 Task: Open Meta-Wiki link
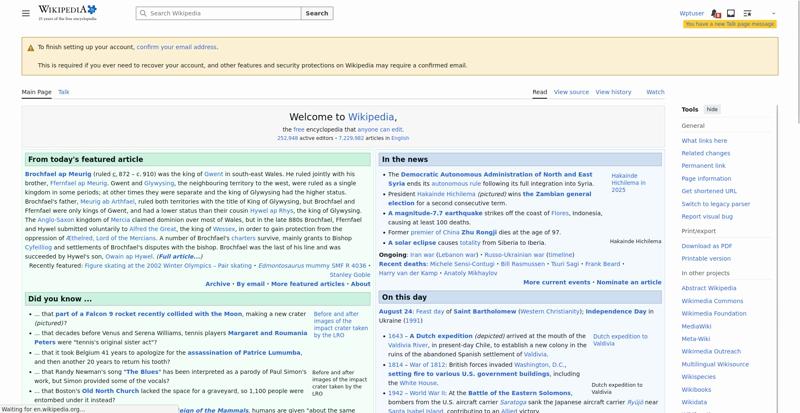point(696,338)
